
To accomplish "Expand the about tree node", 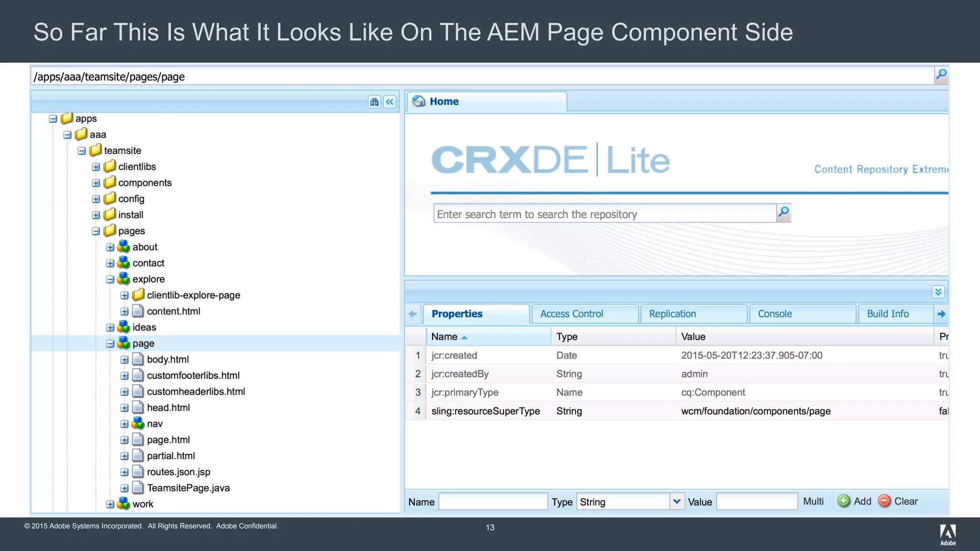I will 110,247.
